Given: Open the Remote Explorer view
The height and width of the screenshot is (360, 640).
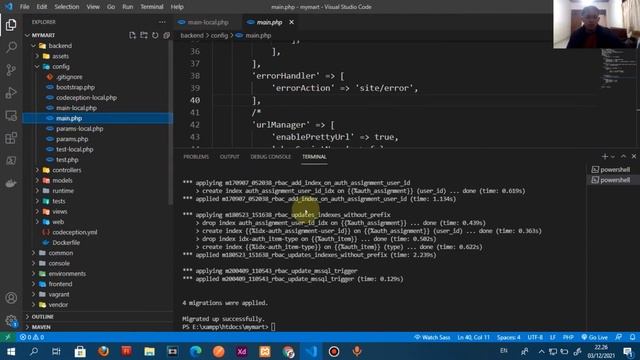Looking at the screenshot, I should click(11, 116).
